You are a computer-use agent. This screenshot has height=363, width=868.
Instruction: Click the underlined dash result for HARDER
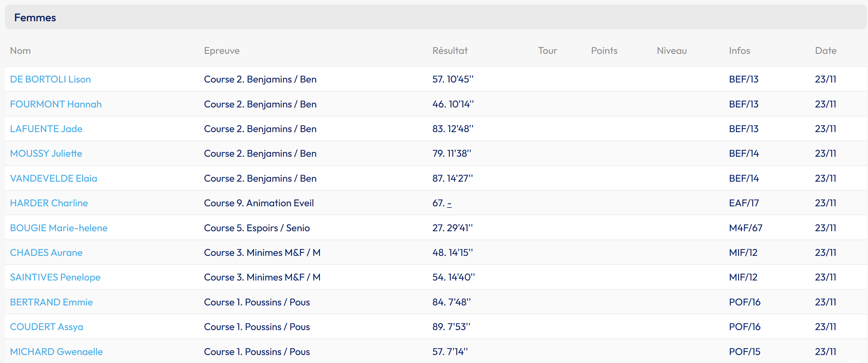click(449, 203)
